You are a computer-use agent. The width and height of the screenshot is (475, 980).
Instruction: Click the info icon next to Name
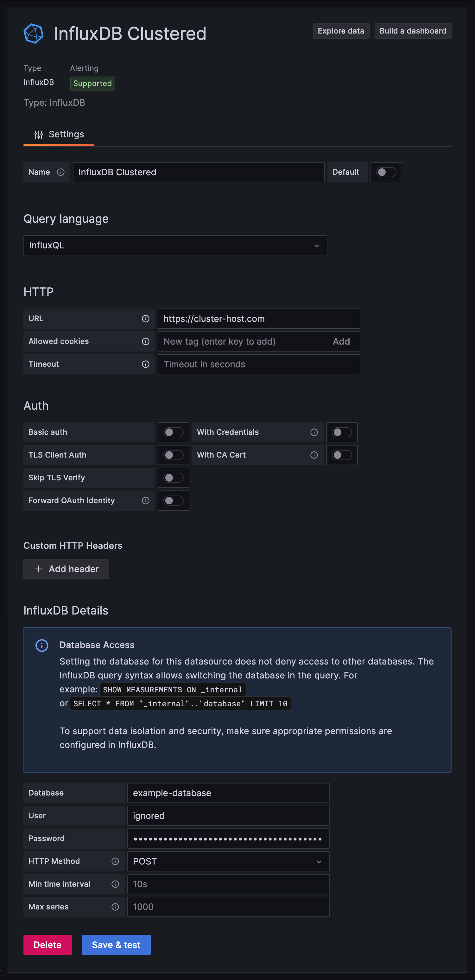coord(60,172)
